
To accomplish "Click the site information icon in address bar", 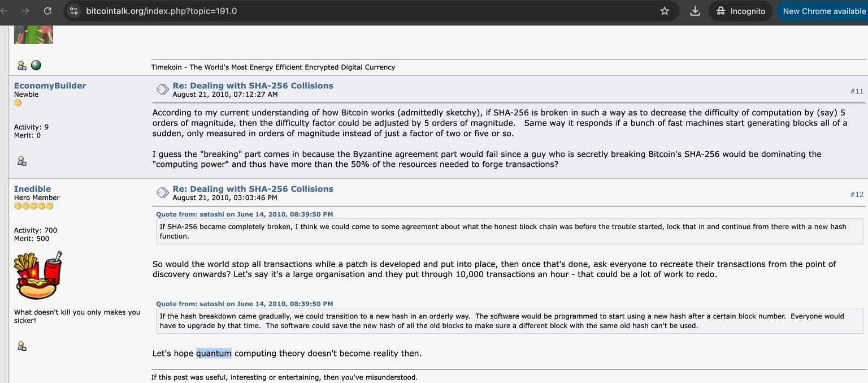I will point(73,11).
